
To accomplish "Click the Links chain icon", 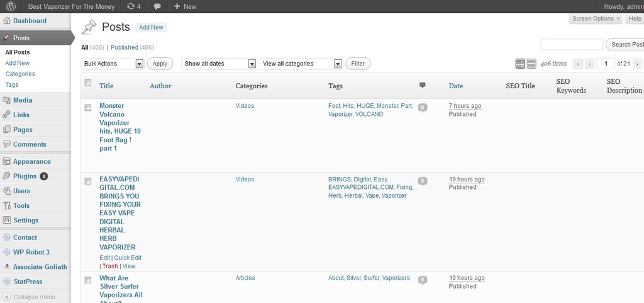I will (x=6, y=115).
